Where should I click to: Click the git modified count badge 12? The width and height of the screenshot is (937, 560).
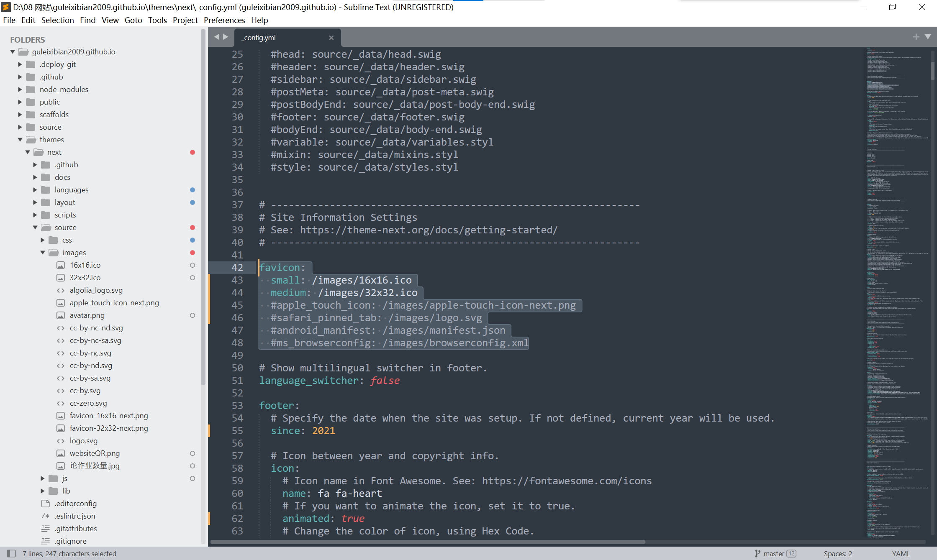(791, 553)
